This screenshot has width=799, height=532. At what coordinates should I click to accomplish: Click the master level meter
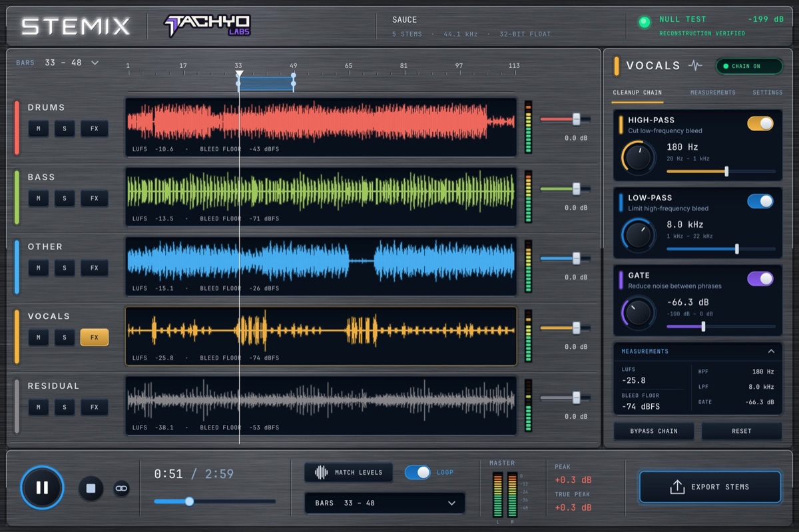505,495
